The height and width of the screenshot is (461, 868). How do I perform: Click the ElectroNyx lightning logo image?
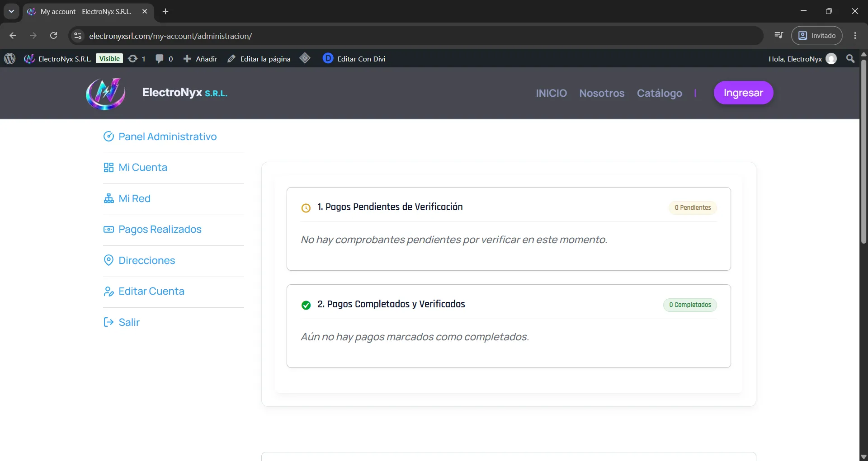106,94
